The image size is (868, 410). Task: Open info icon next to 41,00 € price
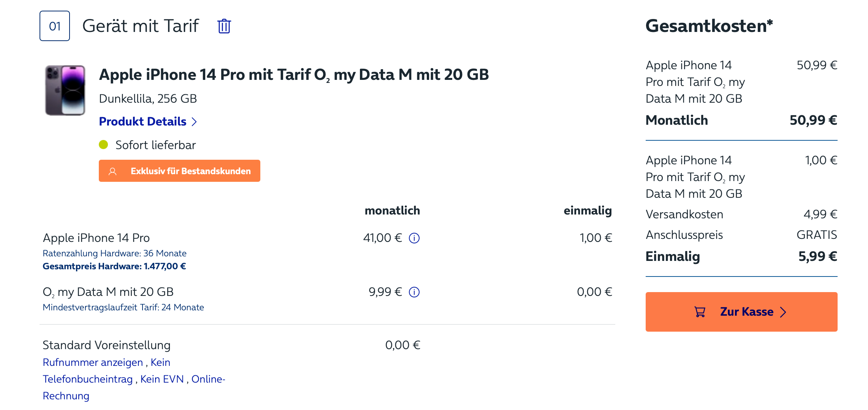point(414,238)
